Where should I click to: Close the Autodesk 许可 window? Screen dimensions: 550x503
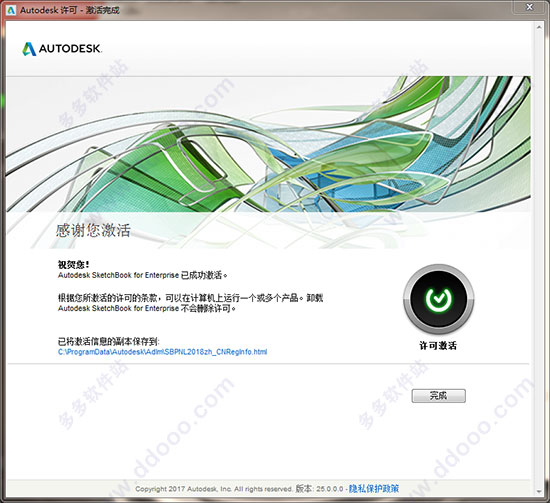click(530, 7)
